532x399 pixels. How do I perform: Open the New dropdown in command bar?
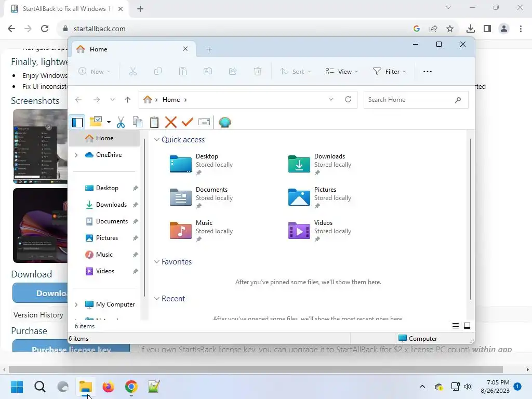95,72
